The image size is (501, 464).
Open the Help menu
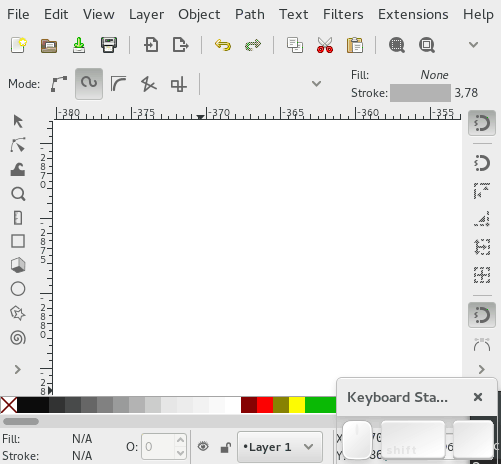coord(478,15)
